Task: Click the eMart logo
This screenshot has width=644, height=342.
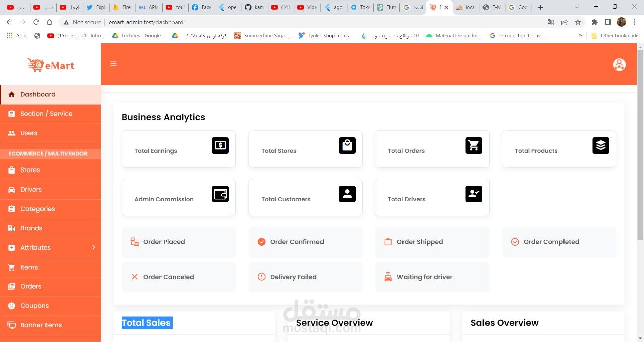Action: point(51,65)
